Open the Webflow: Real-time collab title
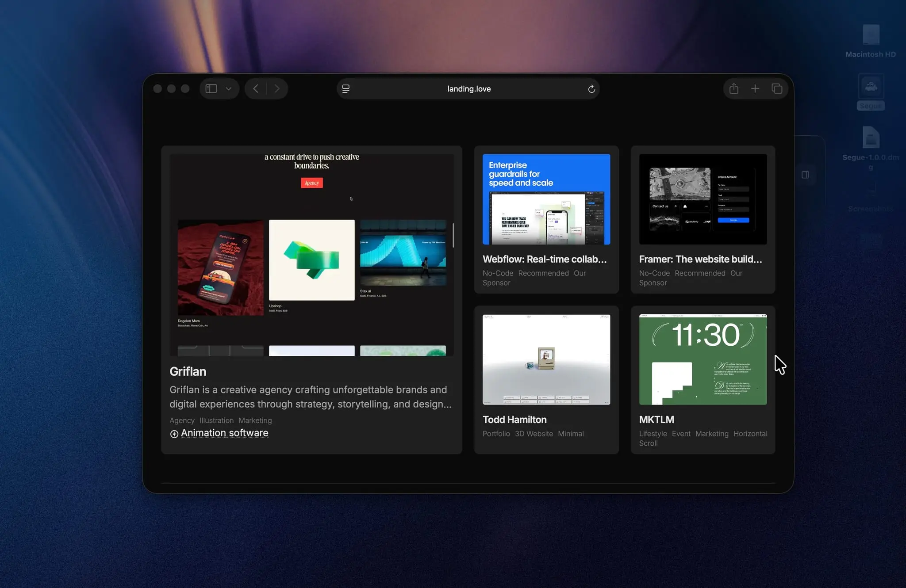Image resolution: width=906 pixels, height=588 pixels. pyautogui.click(x=545, y=259)
